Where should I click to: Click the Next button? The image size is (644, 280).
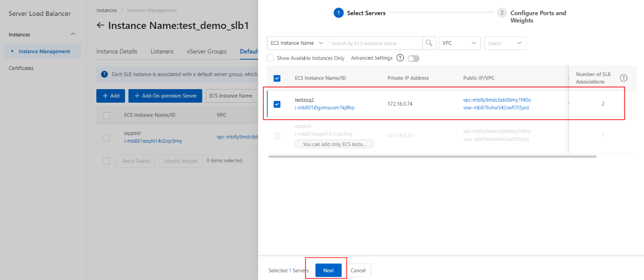coord(329,270)
